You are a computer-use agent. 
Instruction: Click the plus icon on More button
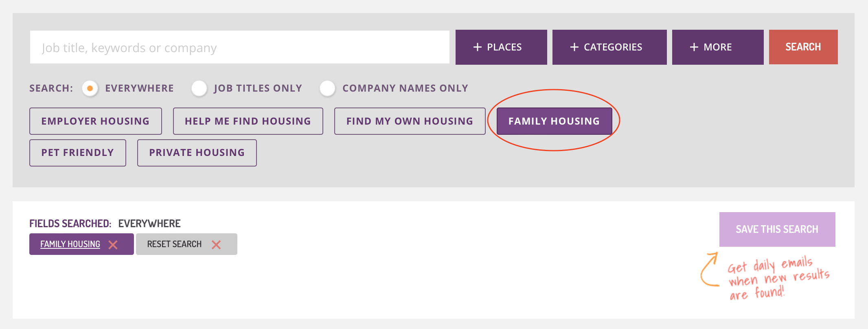[x=694, y=47]
